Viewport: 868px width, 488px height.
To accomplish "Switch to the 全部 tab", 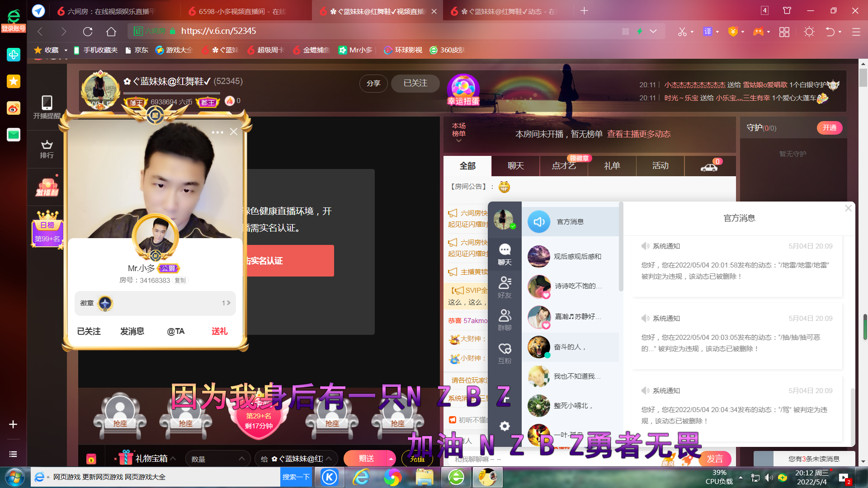I will [x=467, y=166].
